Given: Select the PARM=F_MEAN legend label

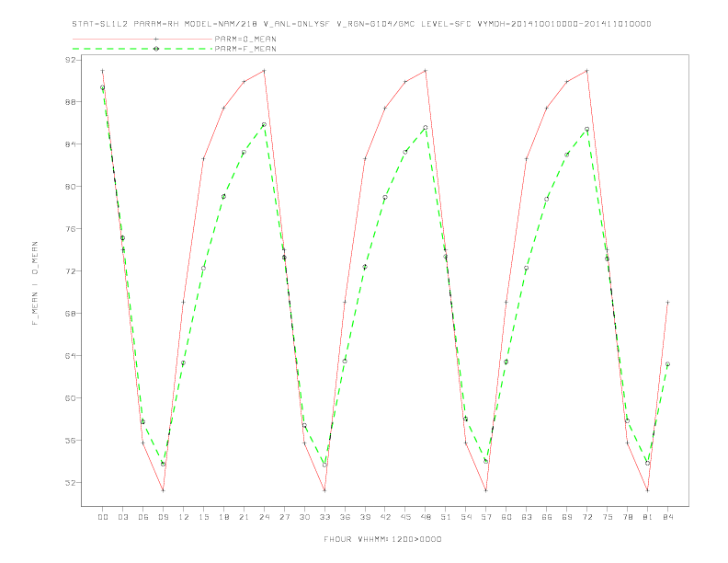Looking at the screenshot, I should point(245,49).
